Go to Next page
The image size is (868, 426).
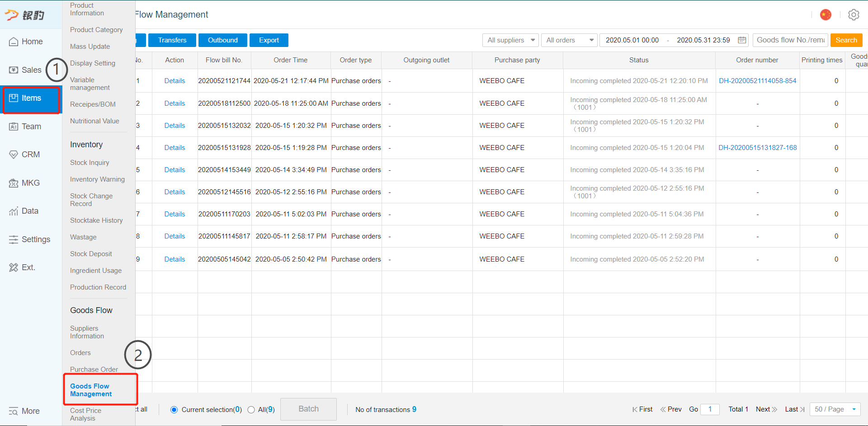pyautogui.click(x=766, y=409)
